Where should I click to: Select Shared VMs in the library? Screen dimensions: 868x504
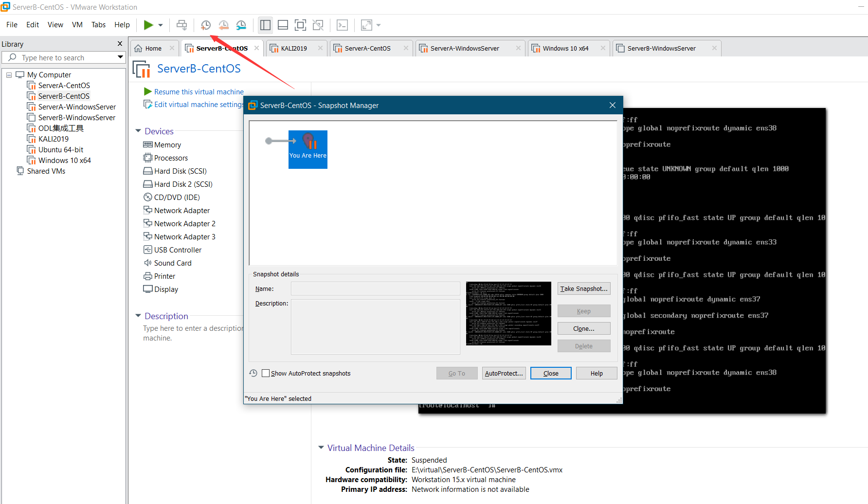pos(46,171)
